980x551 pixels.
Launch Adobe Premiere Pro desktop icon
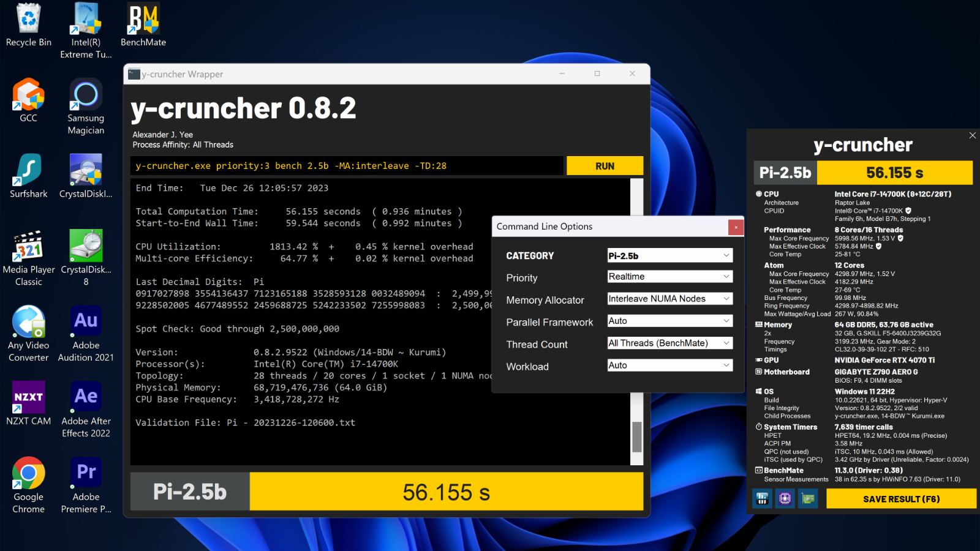pos(86,486)
